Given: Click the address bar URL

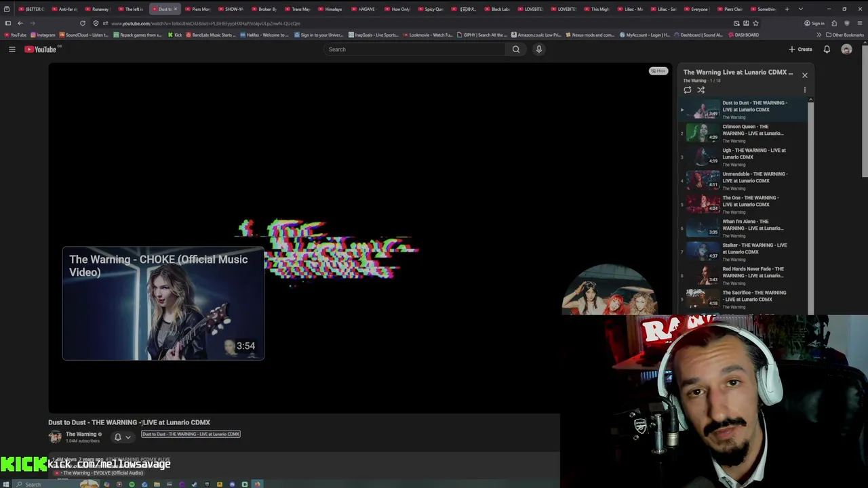Looking at the screenshot, I should (205, 23).
